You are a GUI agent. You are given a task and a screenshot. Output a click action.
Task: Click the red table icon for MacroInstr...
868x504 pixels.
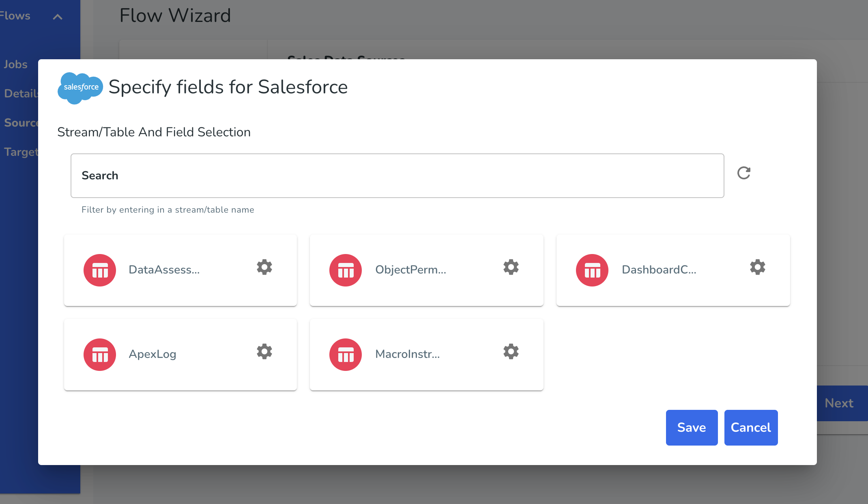(346, 355)
